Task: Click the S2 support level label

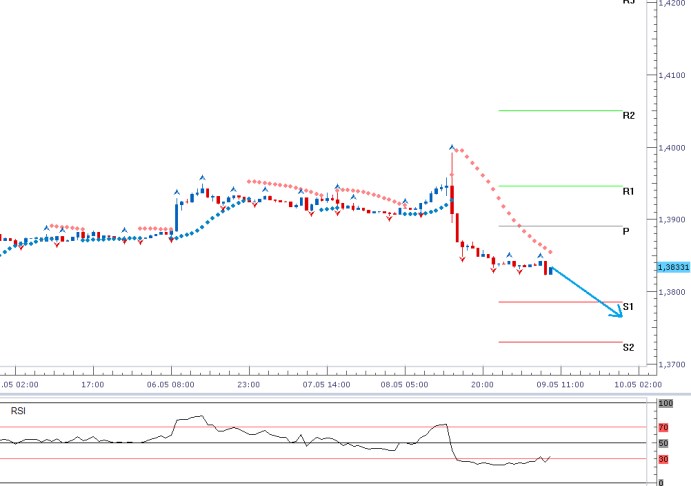Action: 628,347
